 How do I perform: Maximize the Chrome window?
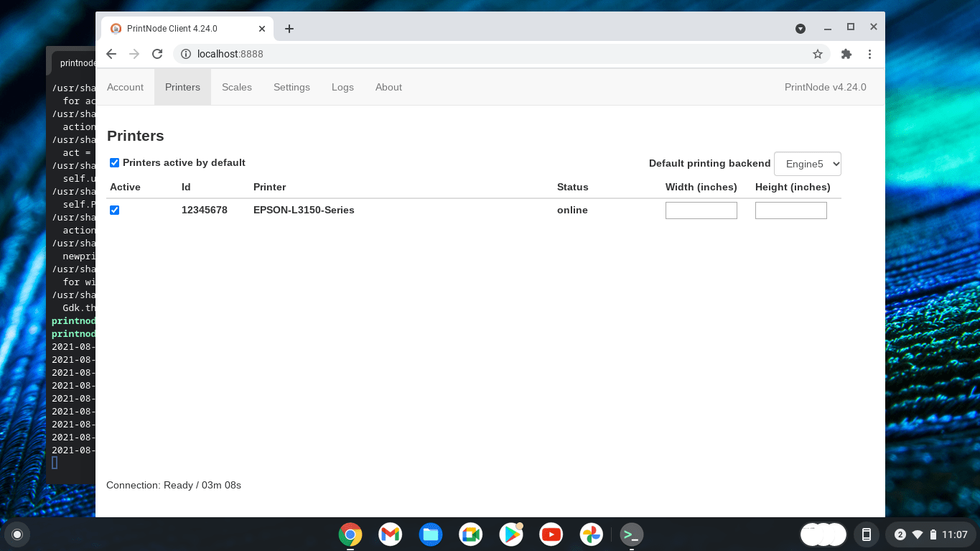[x=851, y=27]
